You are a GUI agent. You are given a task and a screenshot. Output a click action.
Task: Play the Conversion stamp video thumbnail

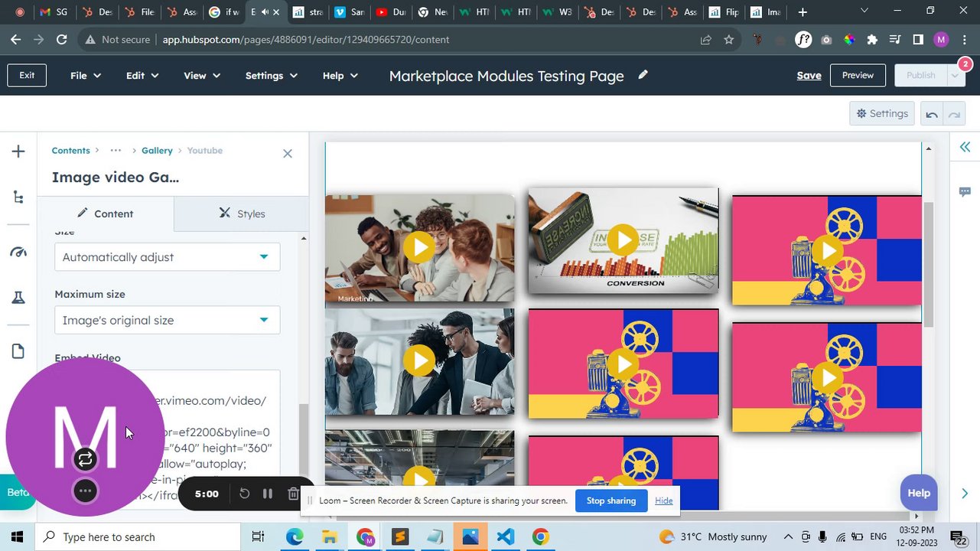(623, 240)
